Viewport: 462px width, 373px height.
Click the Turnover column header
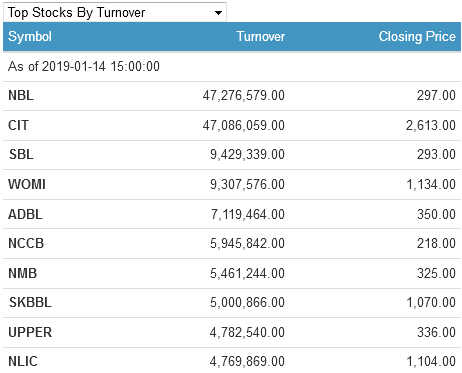tap(261, 36)
